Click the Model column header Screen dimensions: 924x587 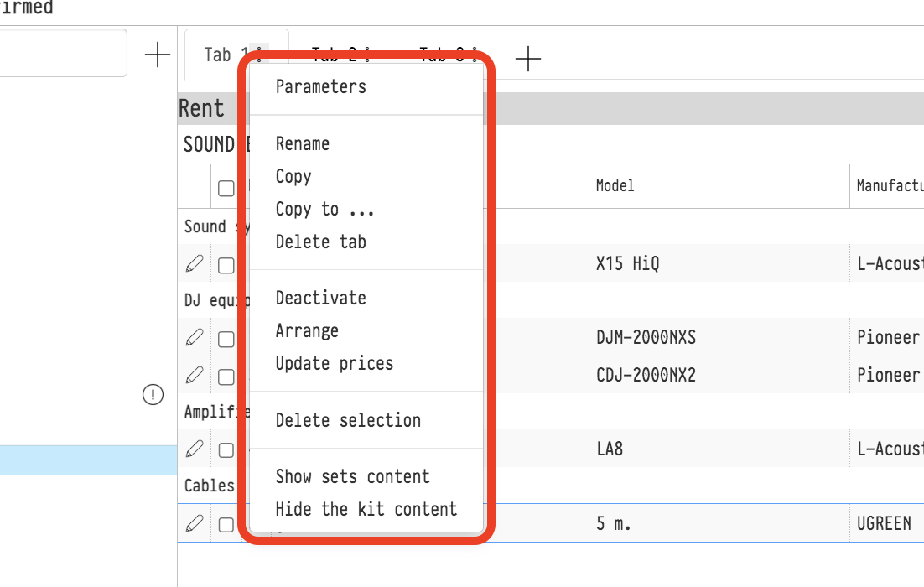click(615, 186)
